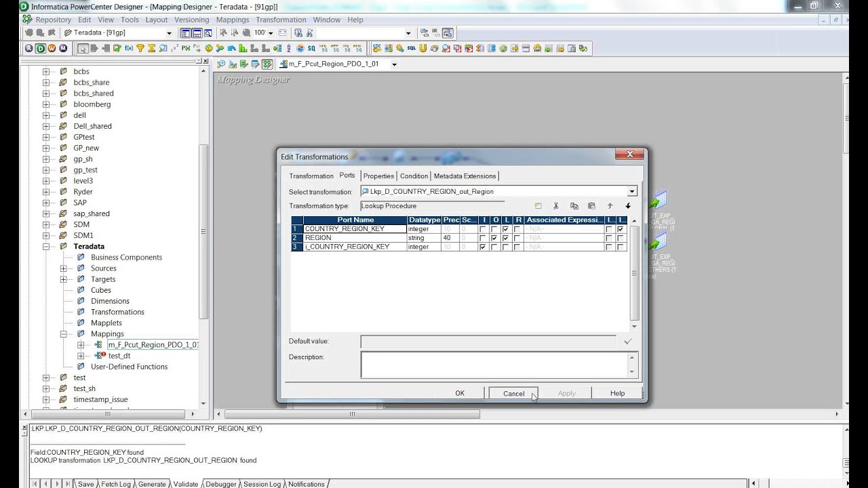Switch to the Properties tab
The height and width of the screenshot is (488, 868).
[x=378, y=176]
